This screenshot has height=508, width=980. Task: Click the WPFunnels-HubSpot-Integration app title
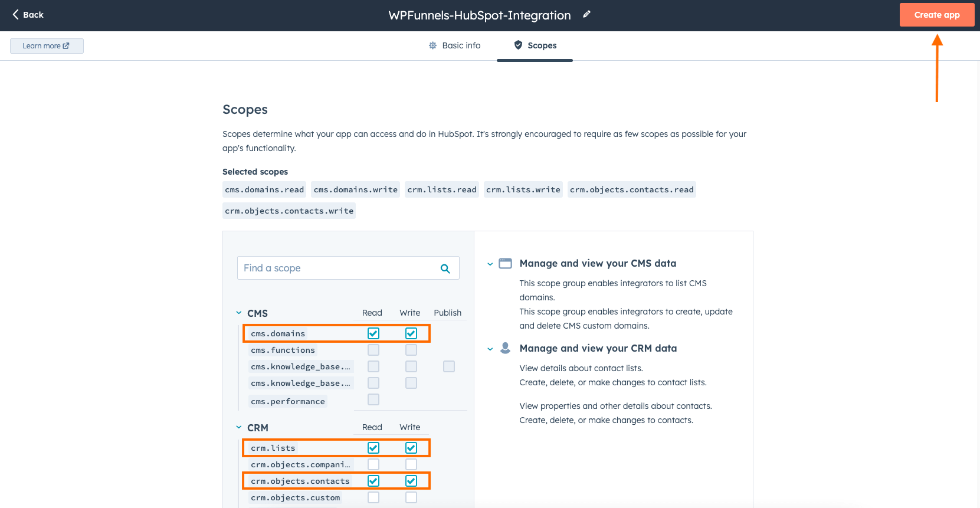[480, 15]
